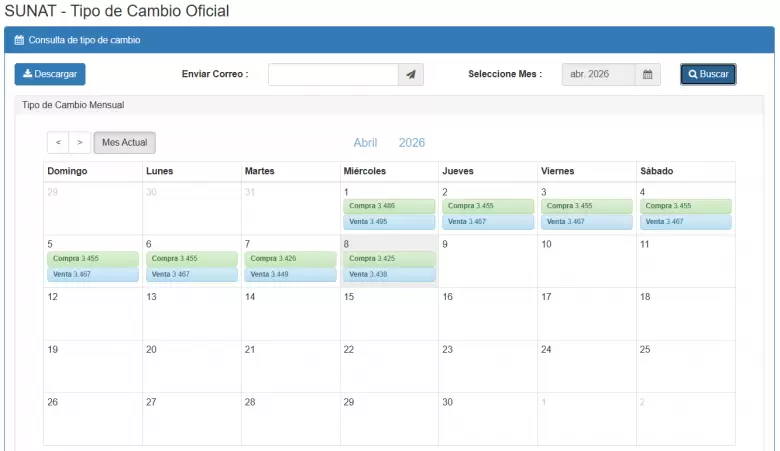The image size is (780, 451).
Task: Select Venta 3.438 entry on April 8
Action: [x=388, y=274]
